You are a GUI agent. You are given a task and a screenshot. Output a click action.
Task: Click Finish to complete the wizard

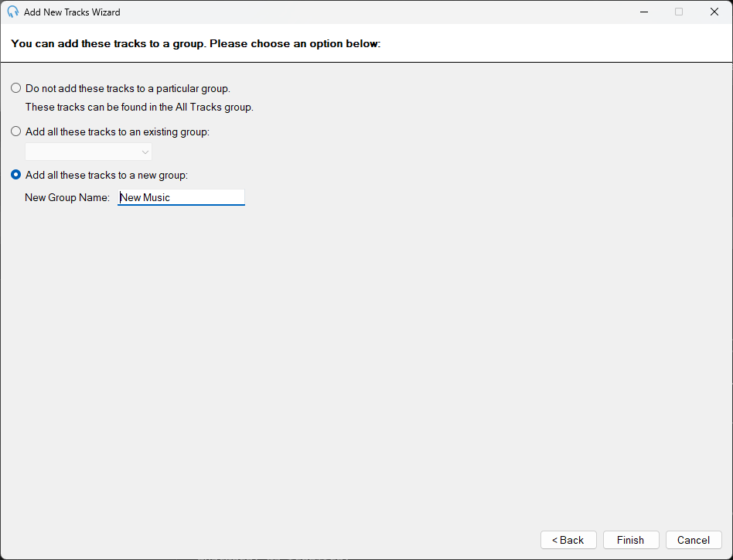pyautogui.click(x=631, y=540)
